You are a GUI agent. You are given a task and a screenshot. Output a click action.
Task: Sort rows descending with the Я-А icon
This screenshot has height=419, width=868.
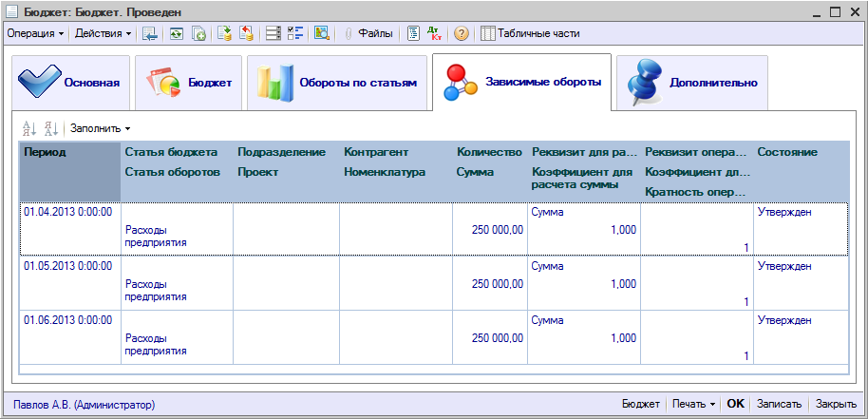[51, 128]
